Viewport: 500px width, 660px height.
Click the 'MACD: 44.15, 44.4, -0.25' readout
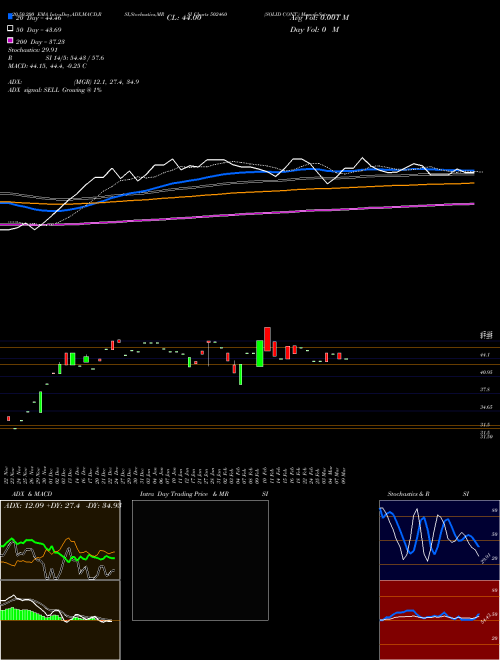[x=47, y=66]
